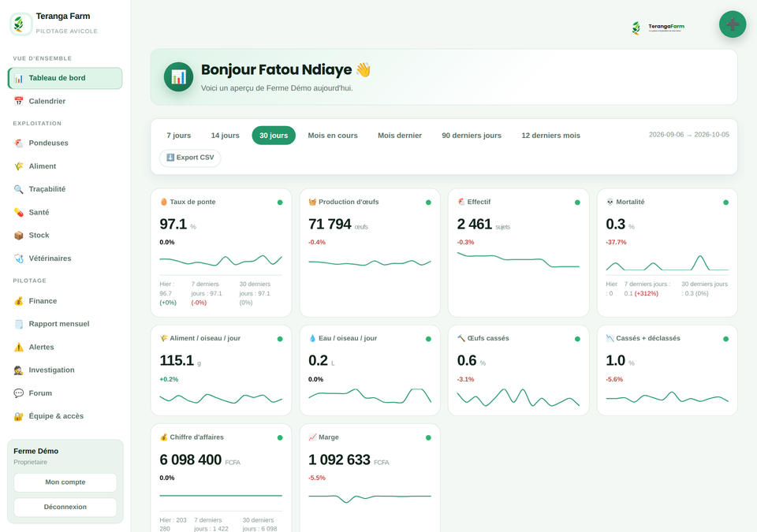Go to the Traçabilité section

point(65,189)
